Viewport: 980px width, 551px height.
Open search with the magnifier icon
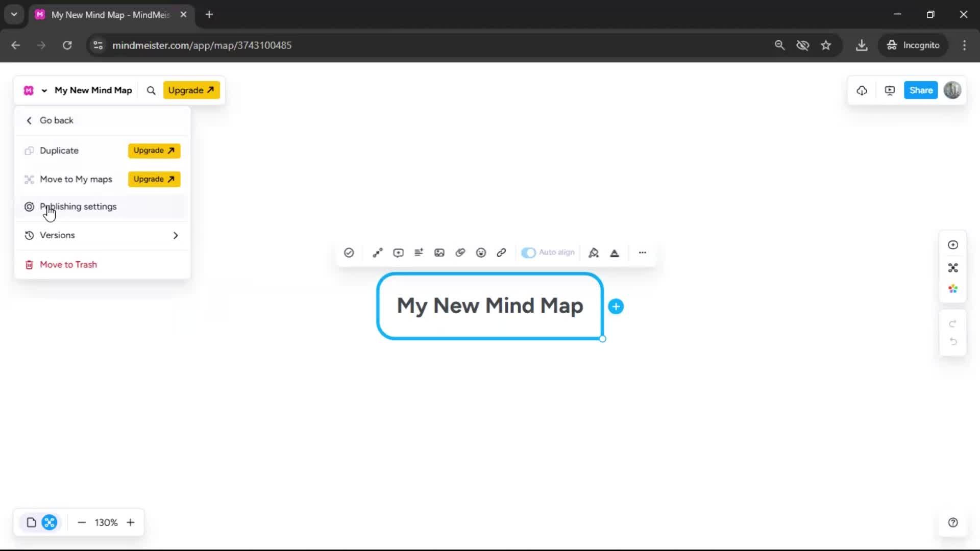coord(151,90)
